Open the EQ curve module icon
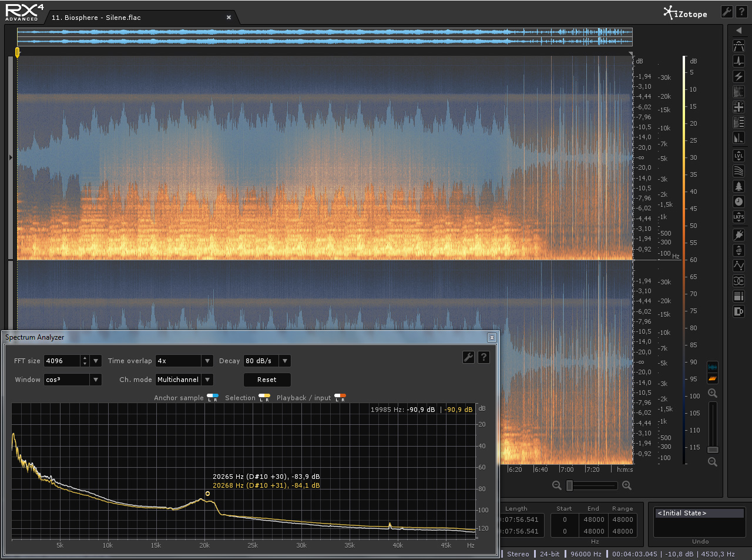The image size is (752, 560). pyautogui.click(x=738, y=266)
